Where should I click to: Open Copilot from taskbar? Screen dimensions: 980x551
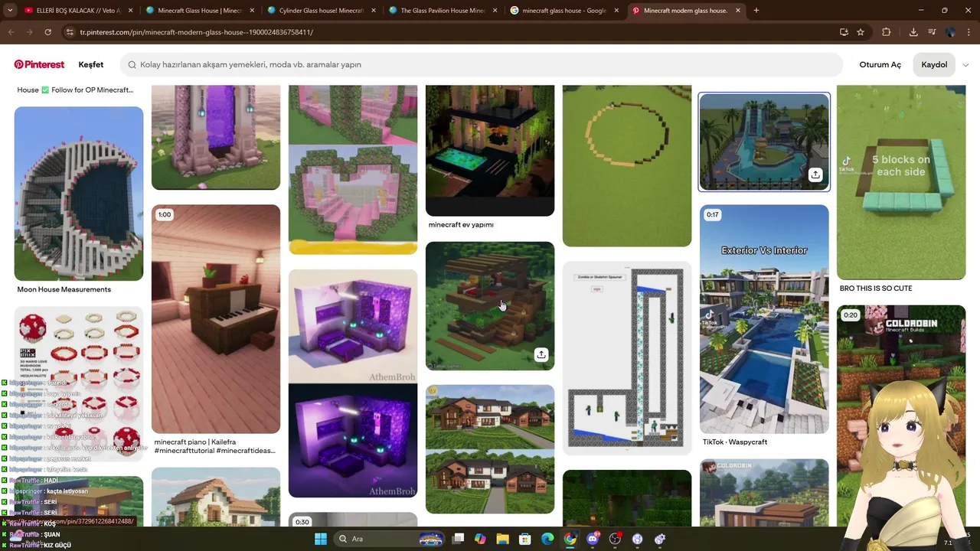[480, 539]
